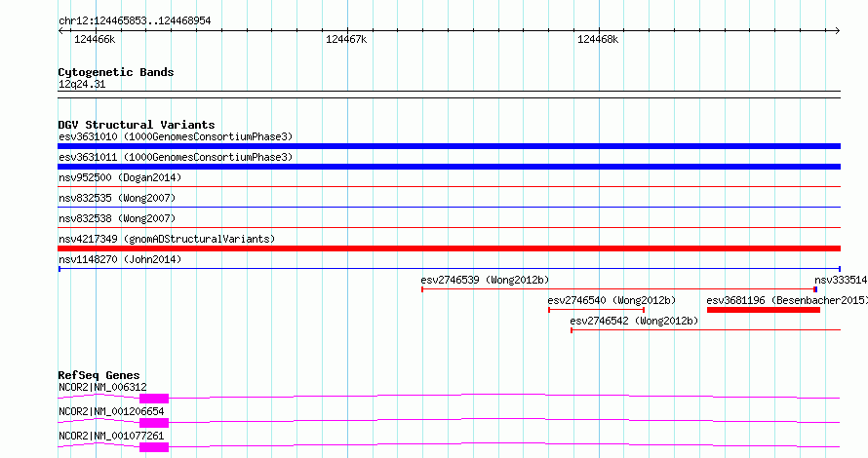
Task: Select variant label nsv832538 (Wong2007)
Action: click(x=117, y=218)
